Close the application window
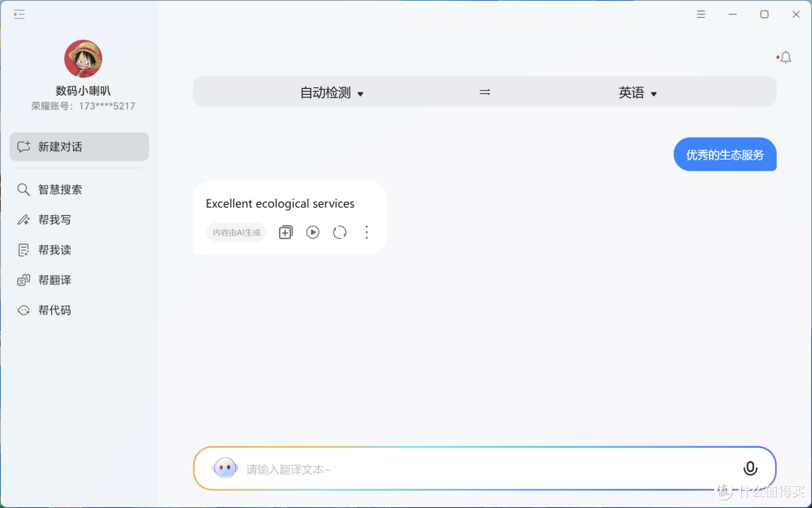The width and height of the screenshot is (812, 508). tap(796, 14)
